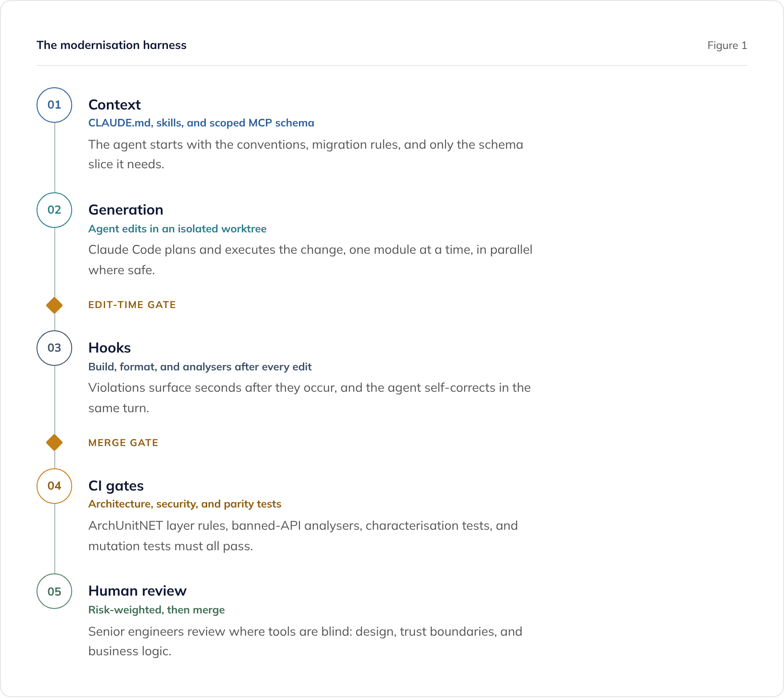Click the step 01 circle marker

point(54,105)
